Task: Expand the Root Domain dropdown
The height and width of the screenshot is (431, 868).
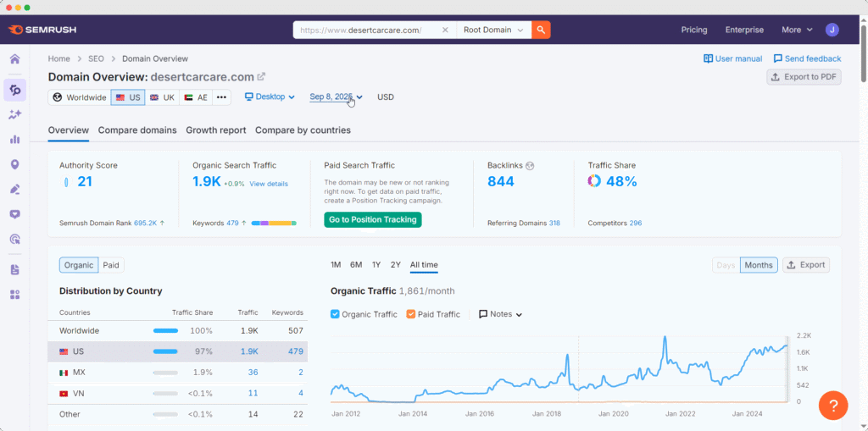Action: tap(492, 30)
